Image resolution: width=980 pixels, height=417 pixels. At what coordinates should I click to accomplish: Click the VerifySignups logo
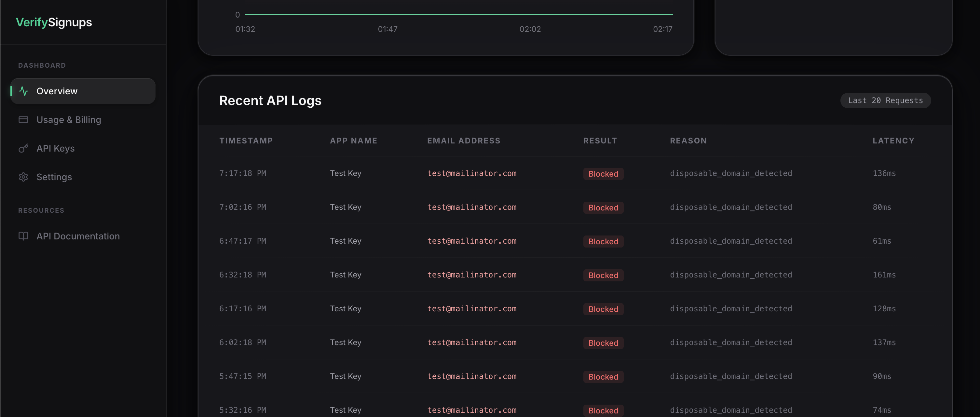pos(54,22)
